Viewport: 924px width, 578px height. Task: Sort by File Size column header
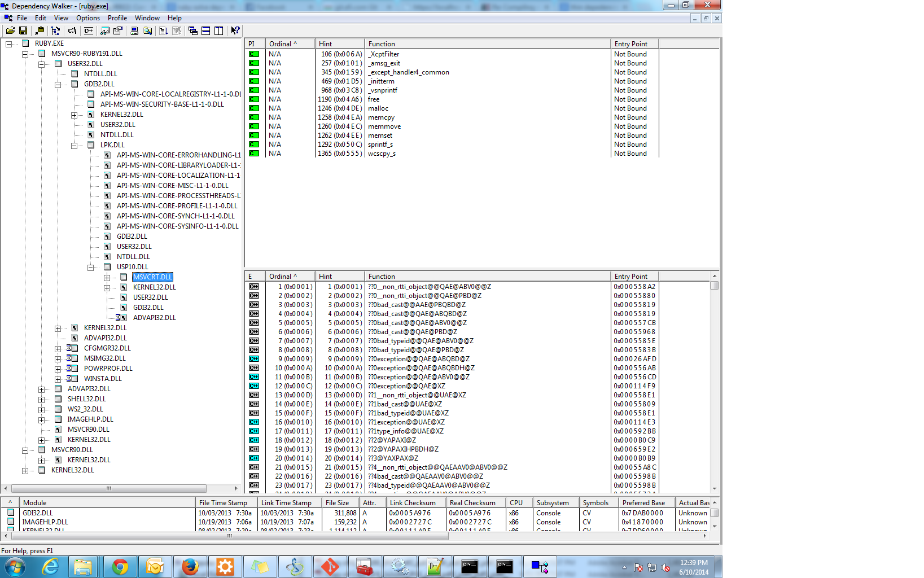[x=337, y=502]
